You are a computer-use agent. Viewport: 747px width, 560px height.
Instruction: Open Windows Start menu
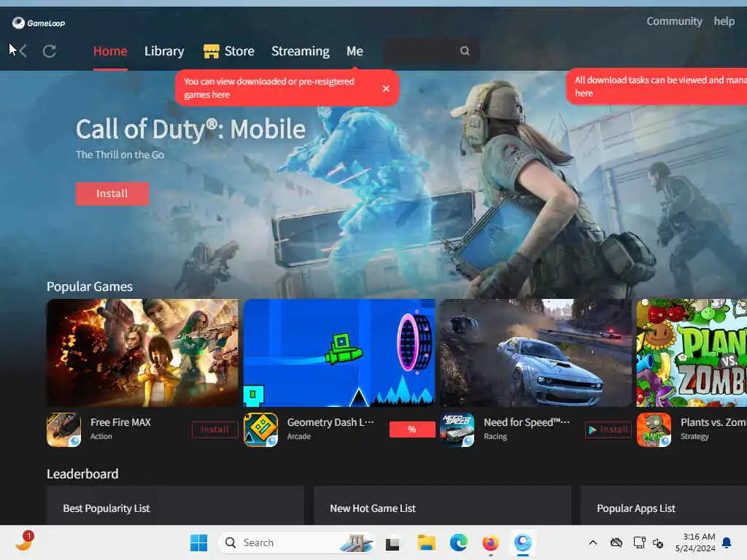tap(198, 542)
